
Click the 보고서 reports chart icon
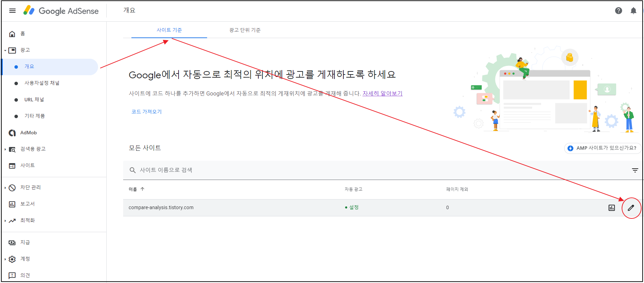[12, 204]
